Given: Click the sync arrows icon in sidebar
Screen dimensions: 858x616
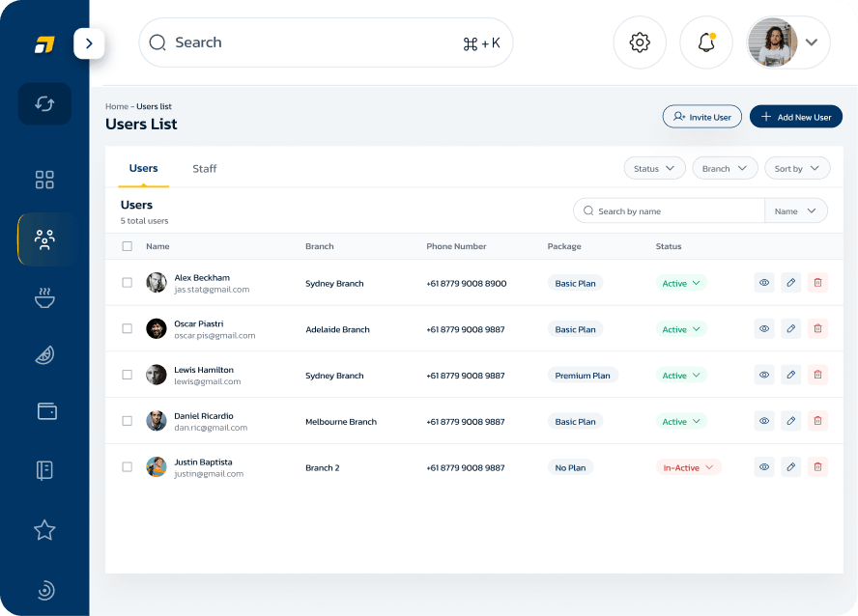Looking at the screenshot, I should (44, 103).
